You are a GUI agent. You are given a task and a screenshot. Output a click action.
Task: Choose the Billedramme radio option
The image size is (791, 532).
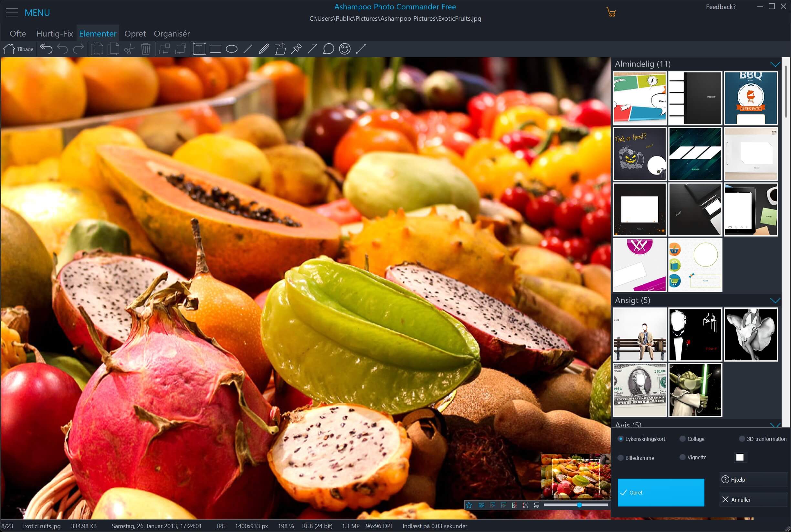pos(620,458)
